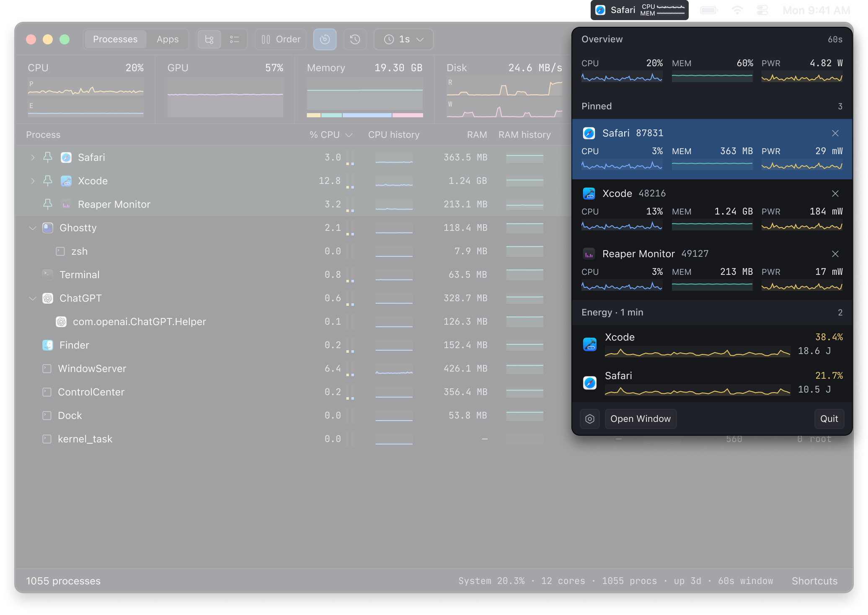Image resolution: width=868 pixels, height=615 pixels.
Task: Toggle the menu bar monitor toolbar icon
Action: (325, 39)
